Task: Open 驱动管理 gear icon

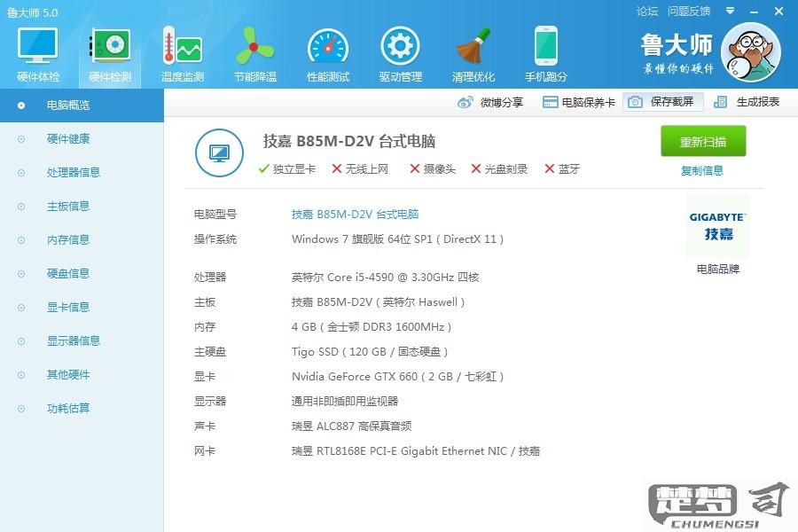Action: pyautogui.click(x=401, y=46)
